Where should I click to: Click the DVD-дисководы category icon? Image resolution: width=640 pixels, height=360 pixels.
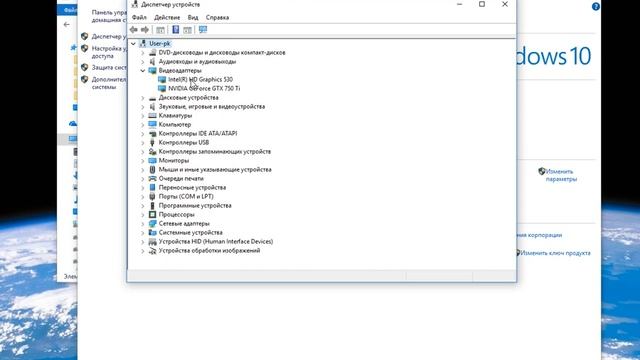152,53
